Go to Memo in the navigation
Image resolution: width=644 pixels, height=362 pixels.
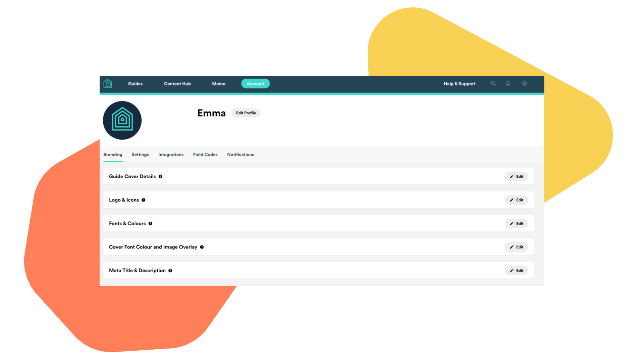[219, 84]
